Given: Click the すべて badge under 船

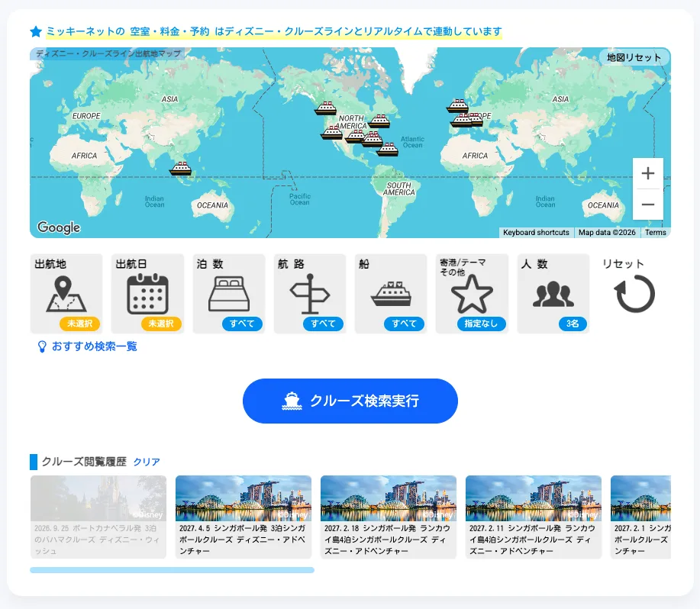Looking at the screenshot, I should [404, 324].
